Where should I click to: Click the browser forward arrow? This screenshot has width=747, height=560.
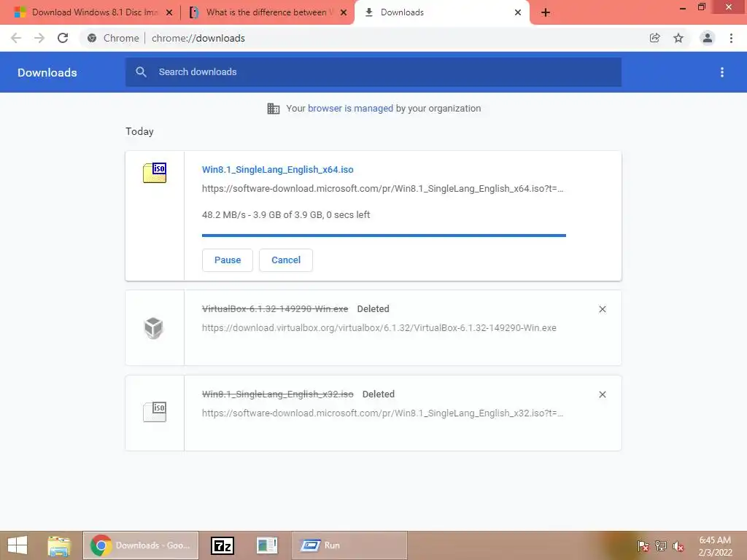[x=39, y=38]
